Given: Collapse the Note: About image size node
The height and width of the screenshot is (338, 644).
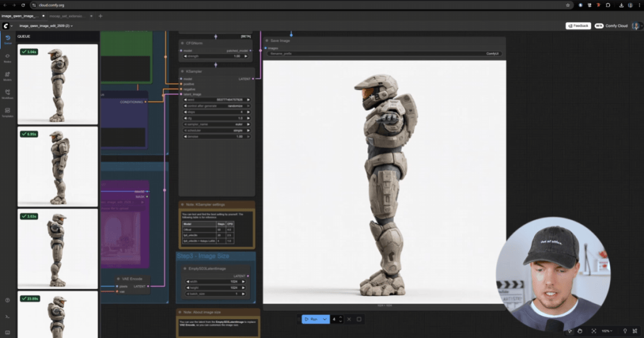Looking at the screenshot, I should [180, 312].
